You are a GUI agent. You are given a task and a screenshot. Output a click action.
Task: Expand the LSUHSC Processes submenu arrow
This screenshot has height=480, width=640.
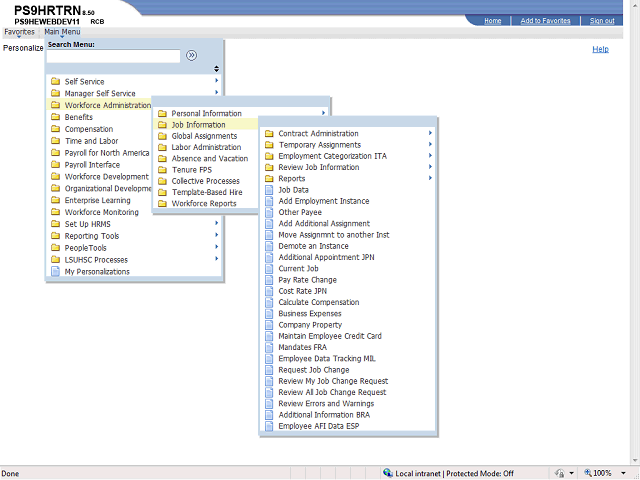pyautogui.click(x=217, y=259)
